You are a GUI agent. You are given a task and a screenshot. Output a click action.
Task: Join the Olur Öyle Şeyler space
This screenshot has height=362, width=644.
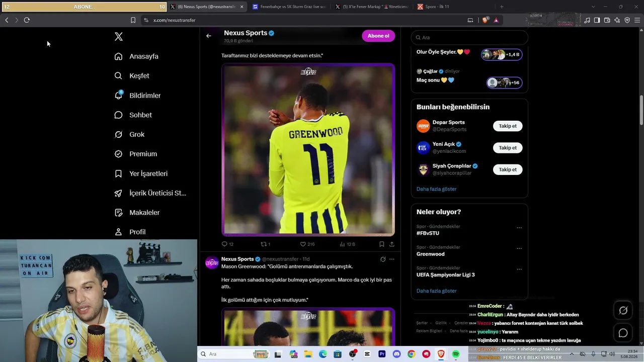502,54
